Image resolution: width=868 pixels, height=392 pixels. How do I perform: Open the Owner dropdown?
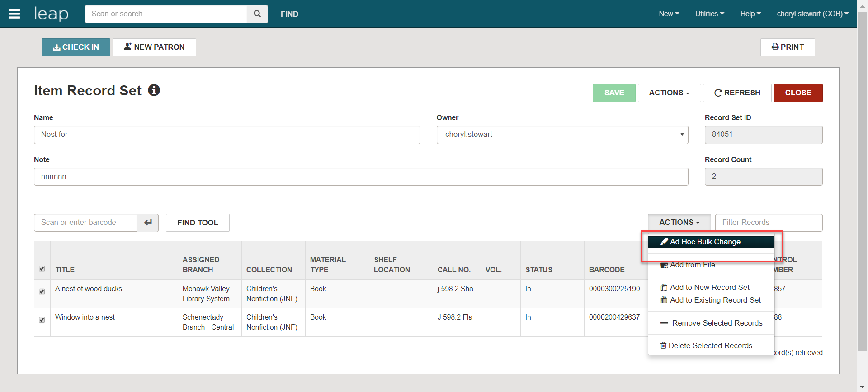[x=562, y=135]
